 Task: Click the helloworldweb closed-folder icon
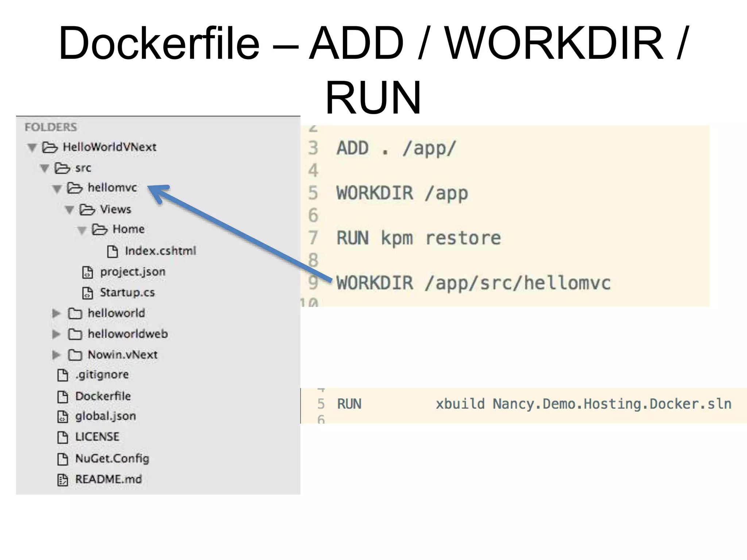pyautogui.click(x=75, y=334)
